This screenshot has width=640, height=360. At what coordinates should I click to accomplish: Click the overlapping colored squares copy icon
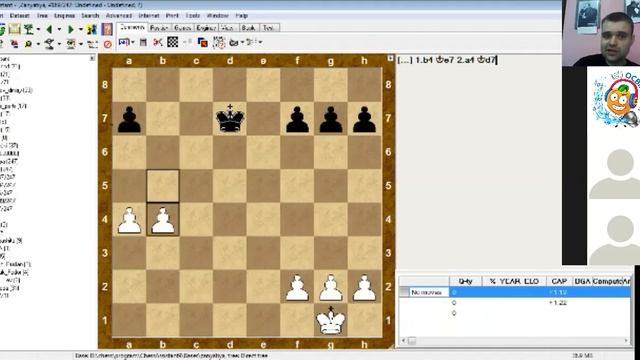coord(202,42)
